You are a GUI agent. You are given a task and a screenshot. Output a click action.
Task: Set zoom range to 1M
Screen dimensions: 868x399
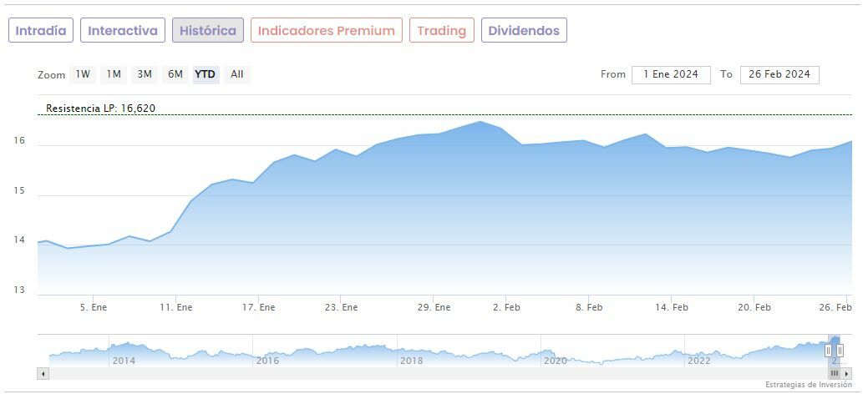pyautogui.click(x=114, y=74)
